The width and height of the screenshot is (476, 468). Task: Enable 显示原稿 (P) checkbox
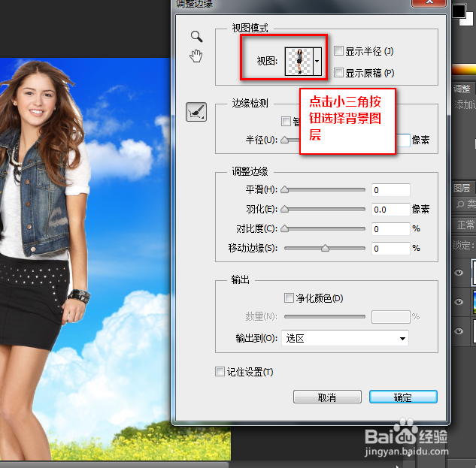(x=338, y=72)
